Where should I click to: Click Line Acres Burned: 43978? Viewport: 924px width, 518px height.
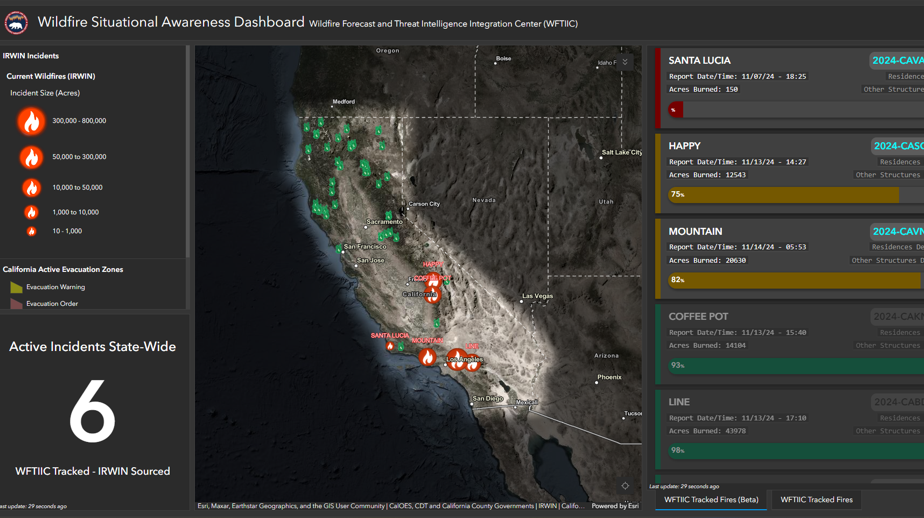click(x=707, y=431)
